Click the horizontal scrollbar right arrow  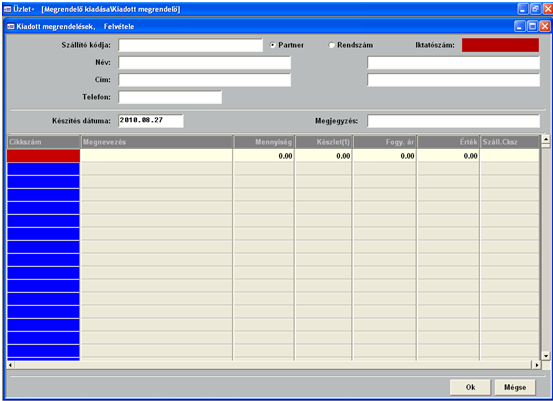point(536,365)
